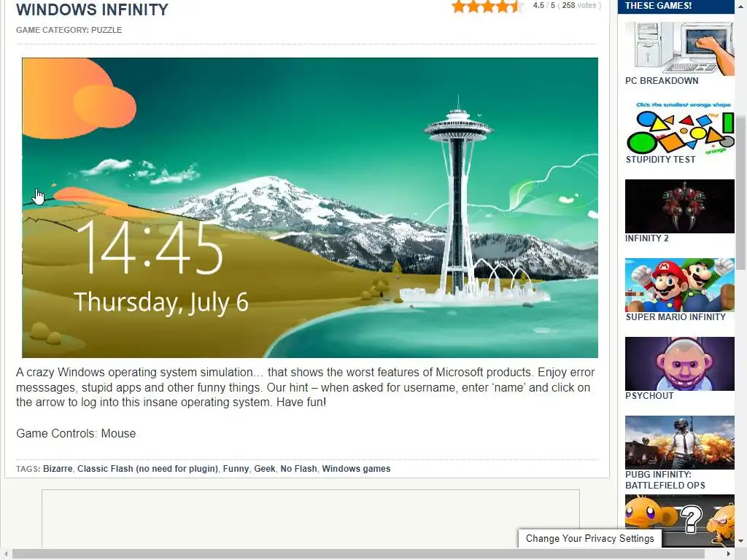The height and width of the screenshot is (560, 747).
Task: Open the Classic Flash (no need for plugin) tag
Action: click(x=147, y=469)
